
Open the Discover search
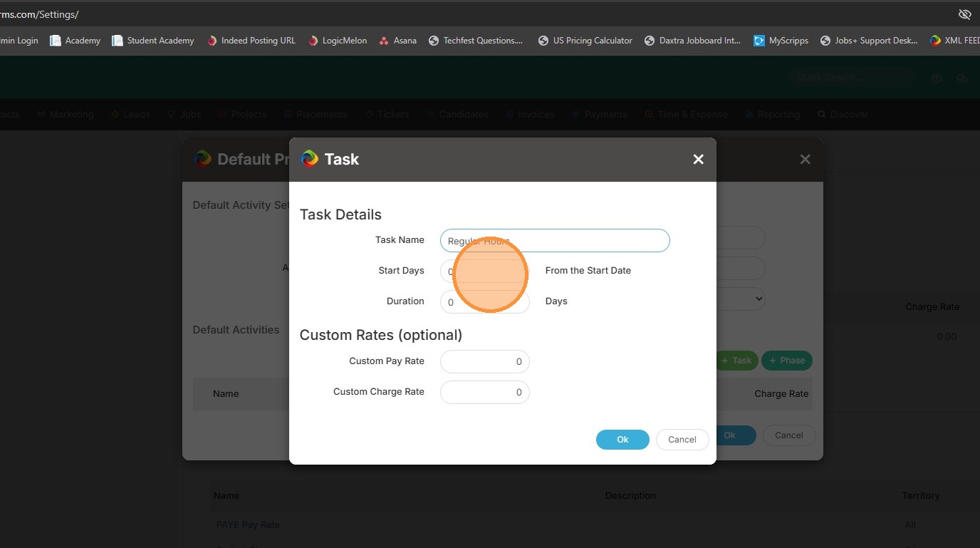click(843, 114)
